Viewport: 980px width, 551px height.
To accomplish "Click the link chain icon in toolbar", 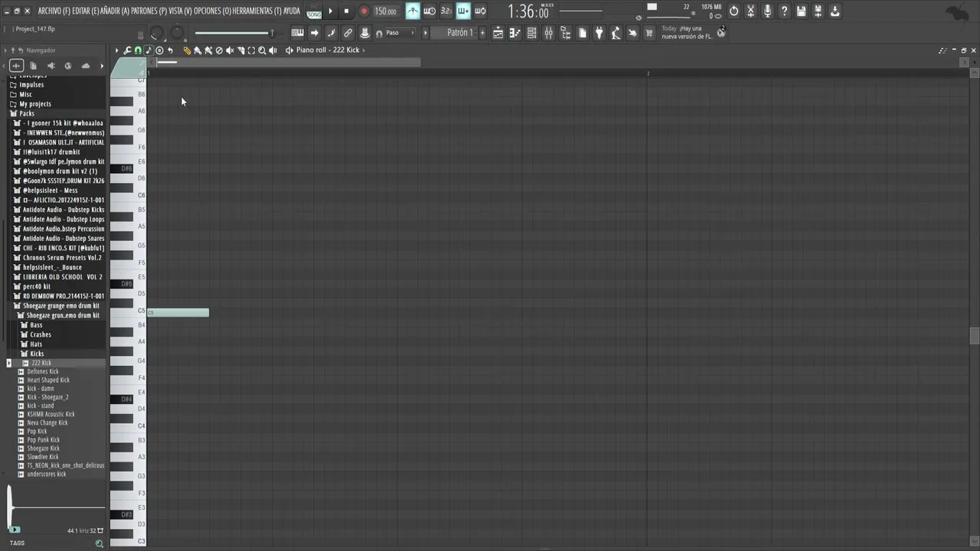I will 348,33.
